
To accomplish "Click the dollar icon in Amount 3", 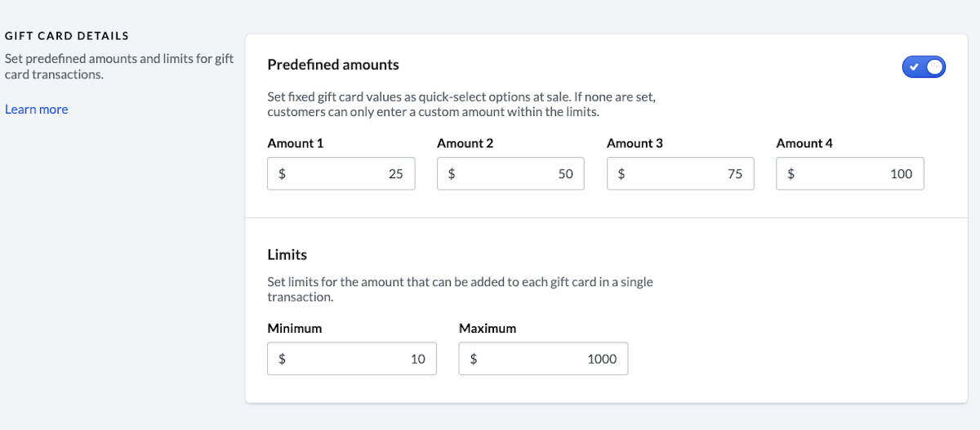I will pos(621,173).
